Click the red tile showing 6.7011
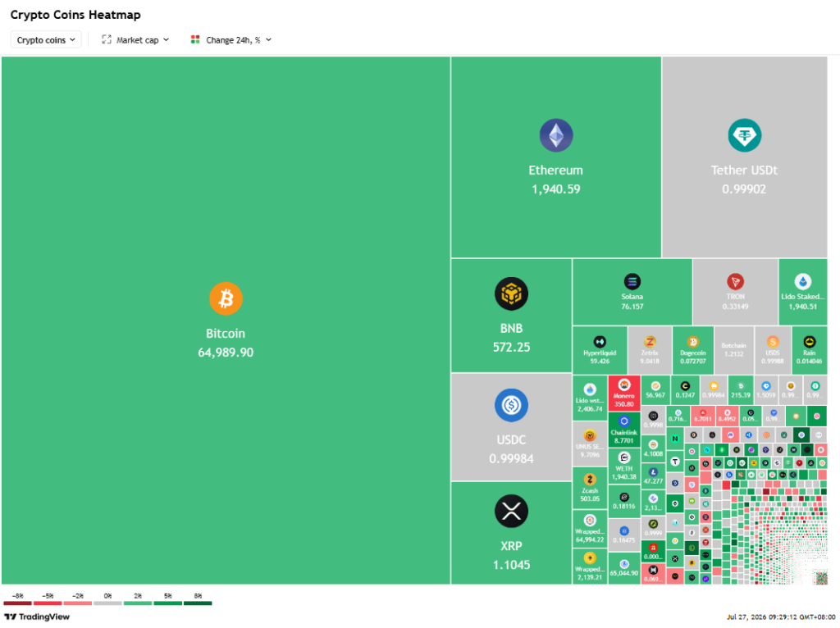840x628 pixels. [x=702, y=416]
